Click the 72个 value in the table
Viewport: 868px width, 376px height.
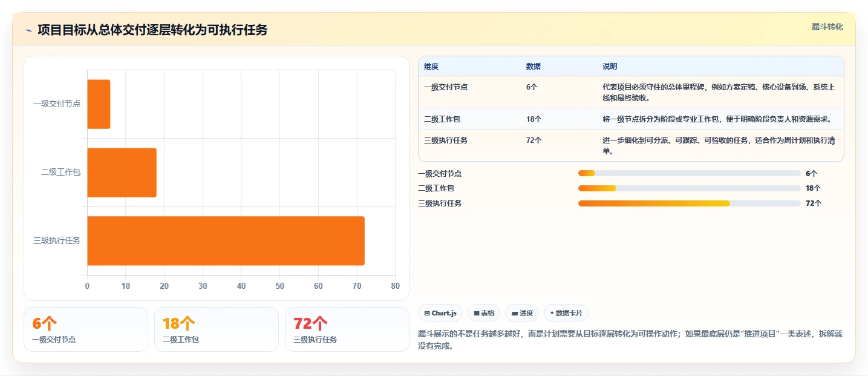coord(534,140)
